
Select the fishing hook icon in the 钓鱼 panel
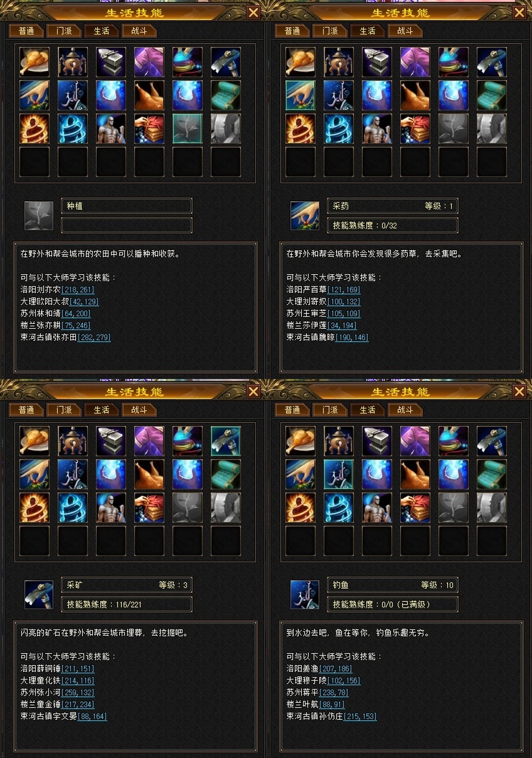(338, 474)
